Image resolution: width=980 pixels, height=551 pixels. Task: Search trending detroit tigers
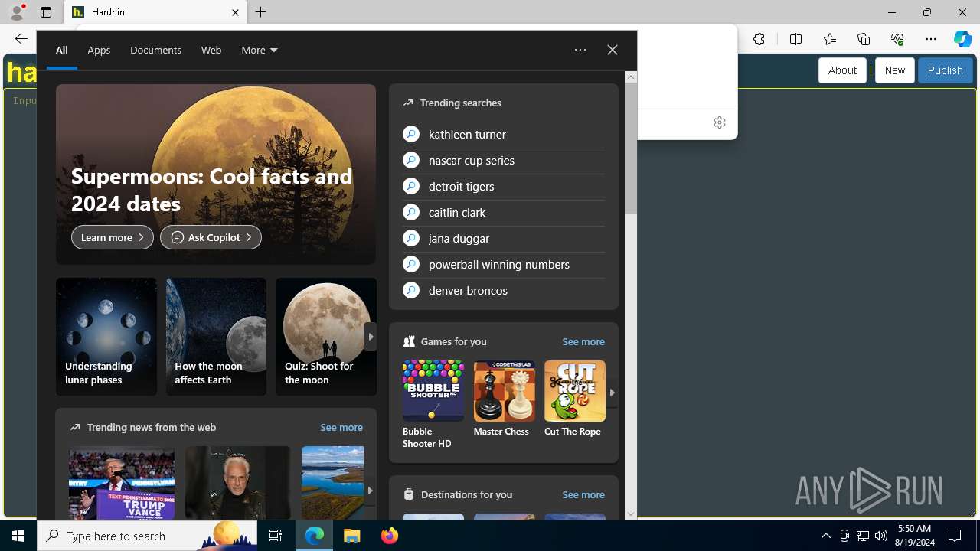click(503, 186)
